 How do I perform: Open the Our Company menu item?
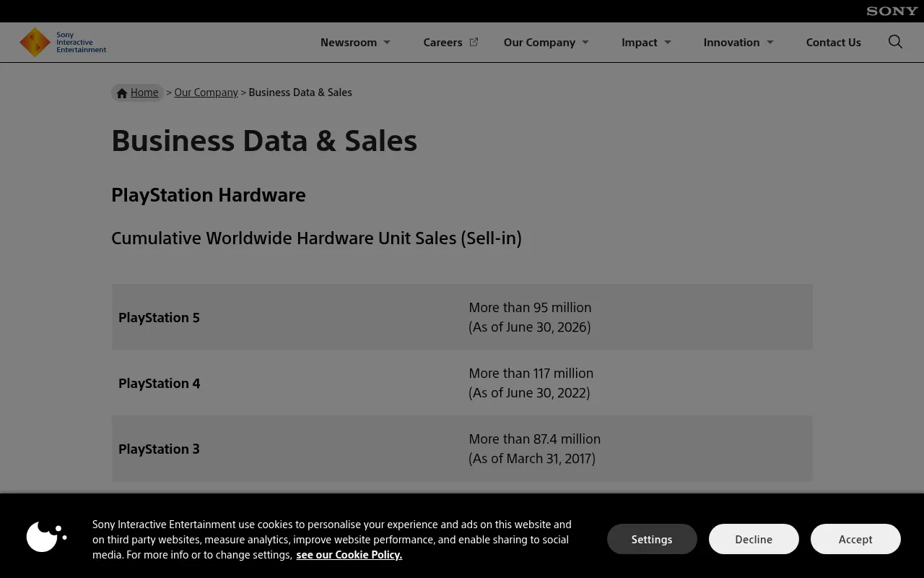pyautogui.click(x=539, y=42)
